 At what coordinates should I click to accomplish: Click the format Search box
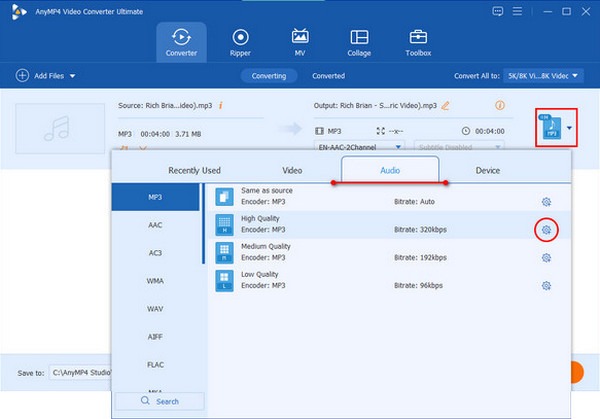click(160, 401)
